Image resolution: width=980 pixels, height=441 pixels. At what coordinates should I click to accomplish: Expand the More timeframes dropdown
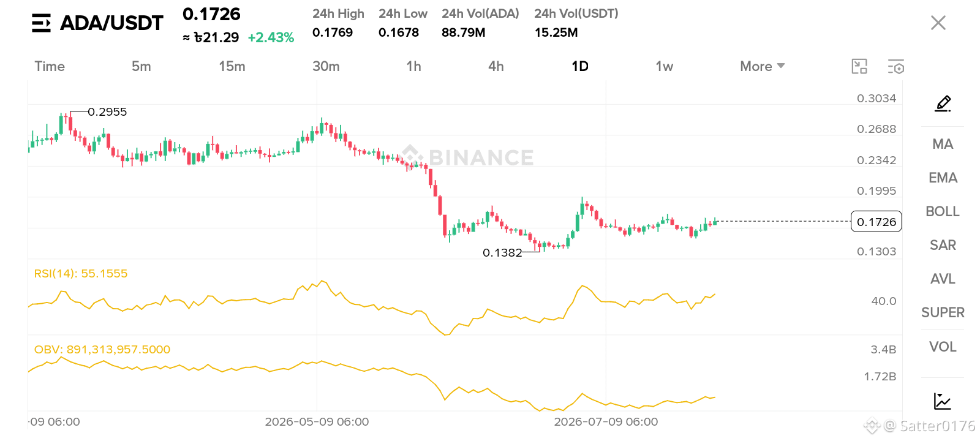tap(762, 66)
